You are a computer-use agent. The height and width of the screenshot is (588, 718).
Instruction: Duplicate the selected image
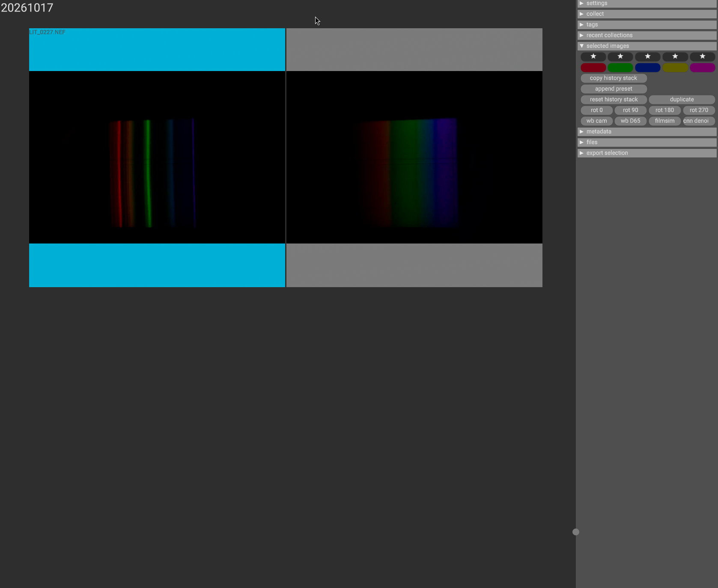coord(682,99)
